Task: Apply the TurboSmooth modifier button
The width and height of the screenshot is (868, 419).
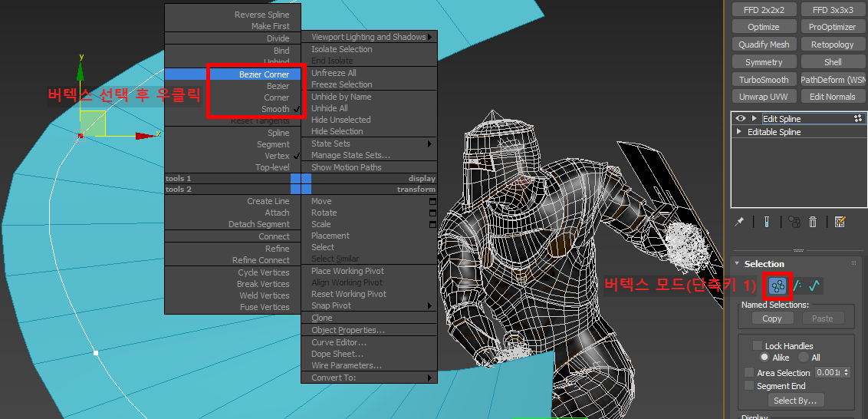Action: click(x=764, y=79)
